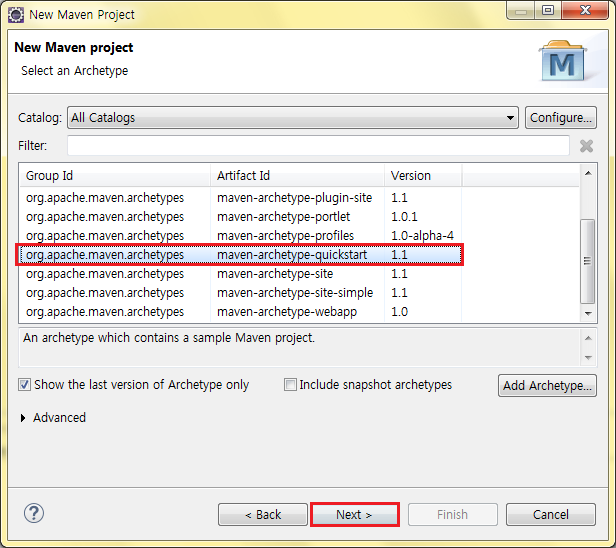Proceed with the Next > button
The width and height of the screenshot is (616, 548).
[x=354, y=514]
